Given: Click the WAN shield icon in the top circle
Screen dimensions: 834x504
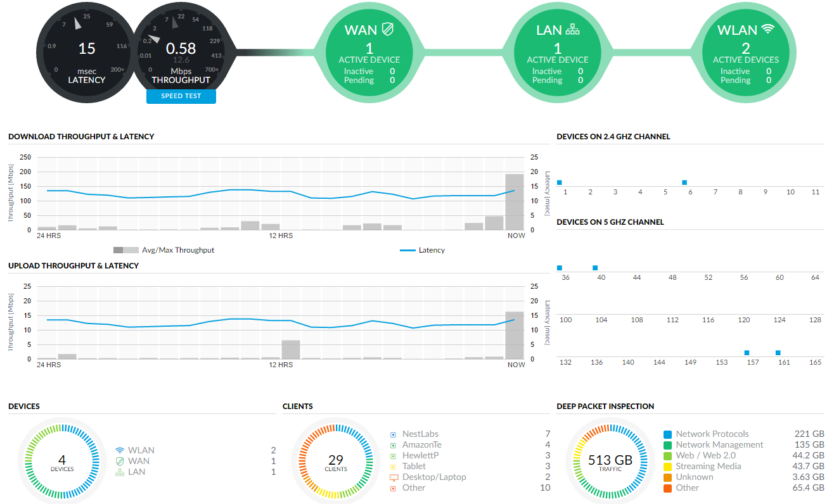Looking at the screenshot, I should [x=388, y=30].
